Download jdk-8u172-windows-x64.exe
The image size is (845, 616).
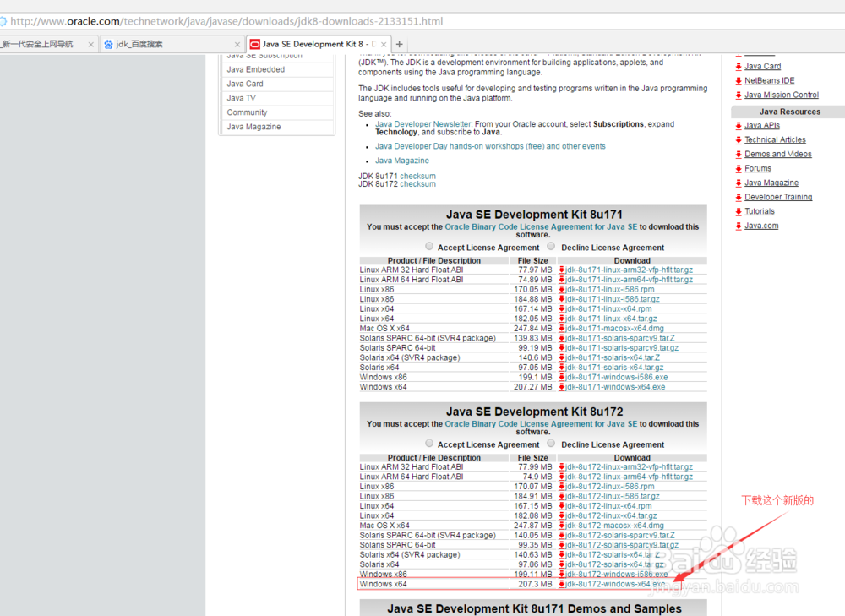tap(615, 584)
